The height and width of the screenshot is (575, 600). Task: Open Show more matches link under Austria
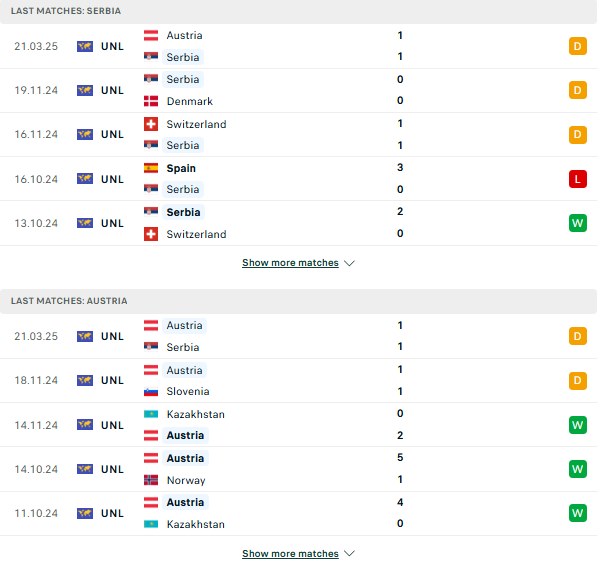tap(290, 554)
